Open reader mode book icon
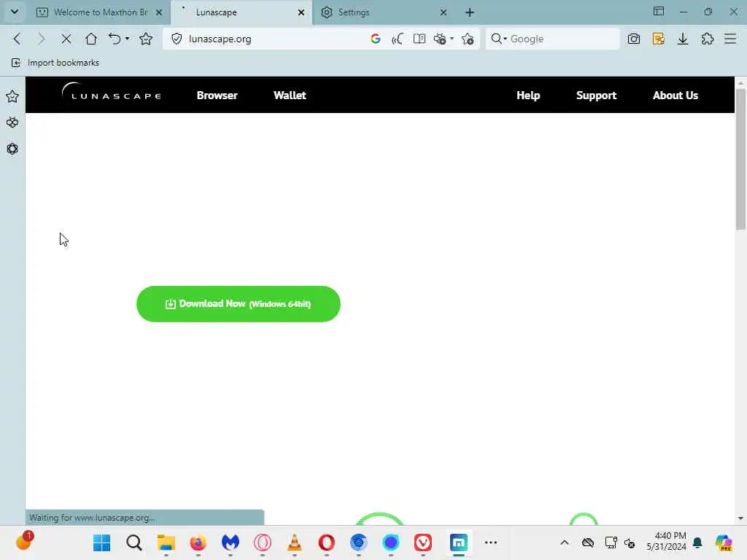Screen dimensions: 747x560 point(419,39)
